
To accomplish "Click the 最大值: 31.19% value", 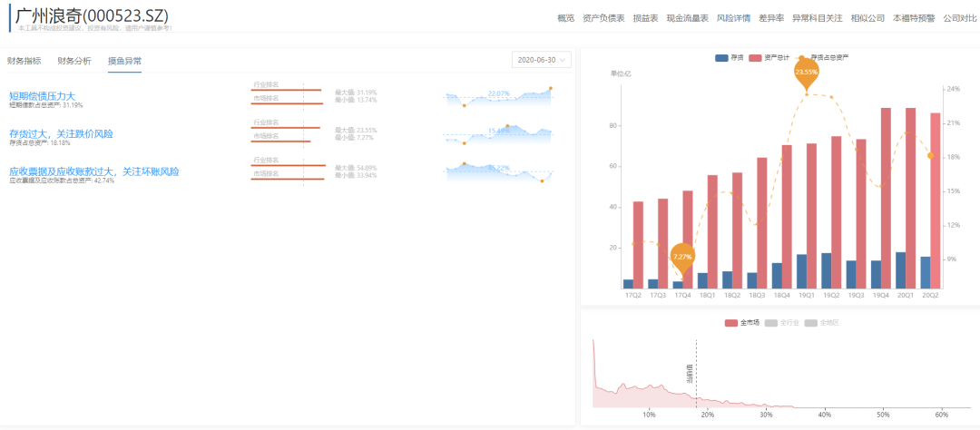I will pyautogui.click(x=356, y=93).
